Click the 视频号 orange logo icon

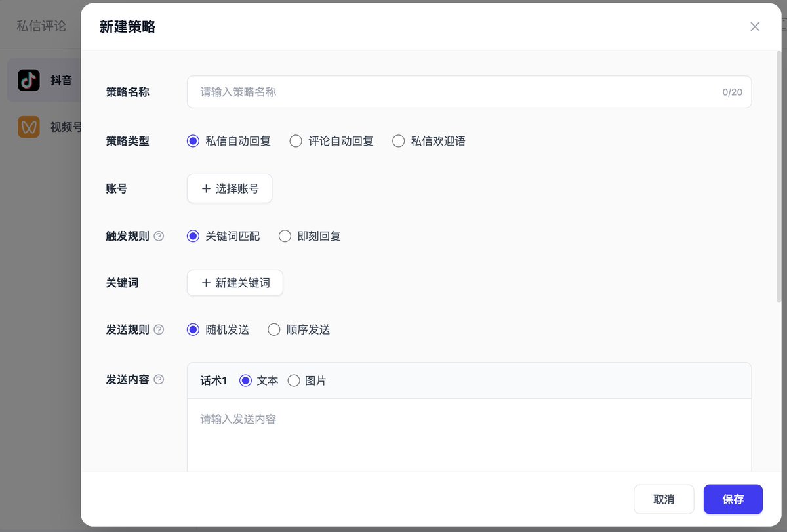(29, 127)
